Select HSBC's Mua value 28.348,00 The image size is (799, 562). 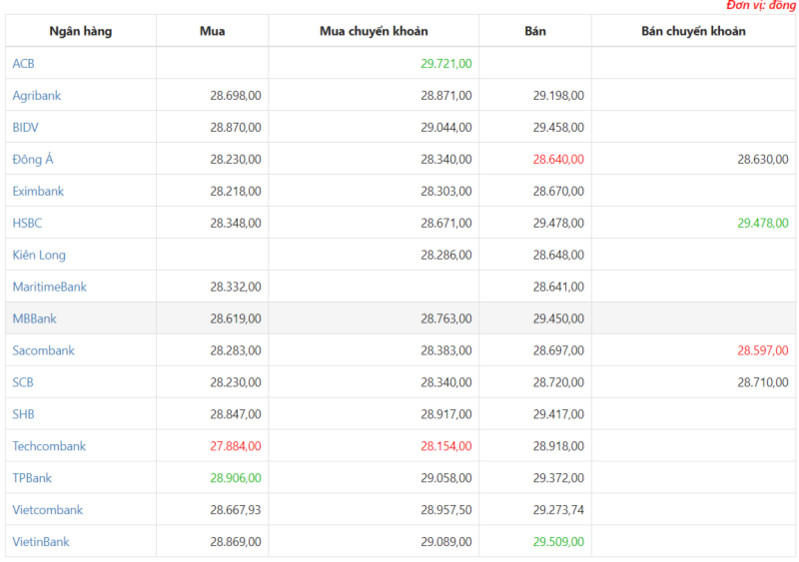click(235, 223)
